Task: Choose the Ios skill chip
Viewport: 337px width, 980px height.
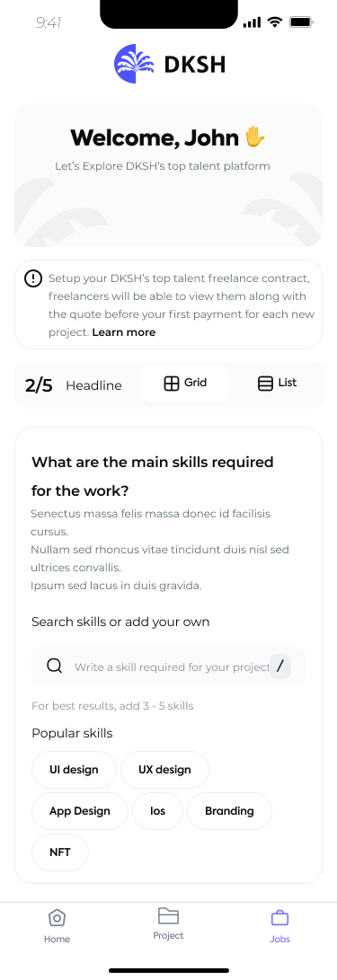Action: point(157,811)
